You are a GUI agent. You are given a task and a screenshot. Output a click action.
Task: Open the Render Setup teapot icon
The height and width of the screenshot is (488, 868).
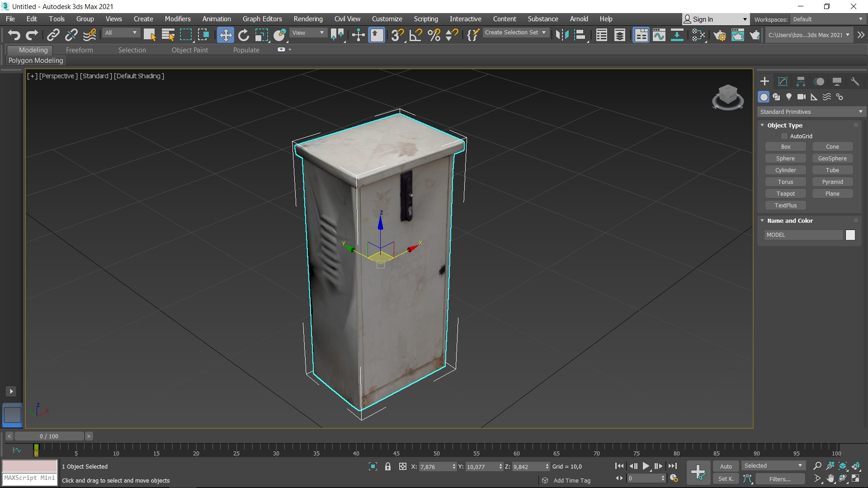[720, 35]
